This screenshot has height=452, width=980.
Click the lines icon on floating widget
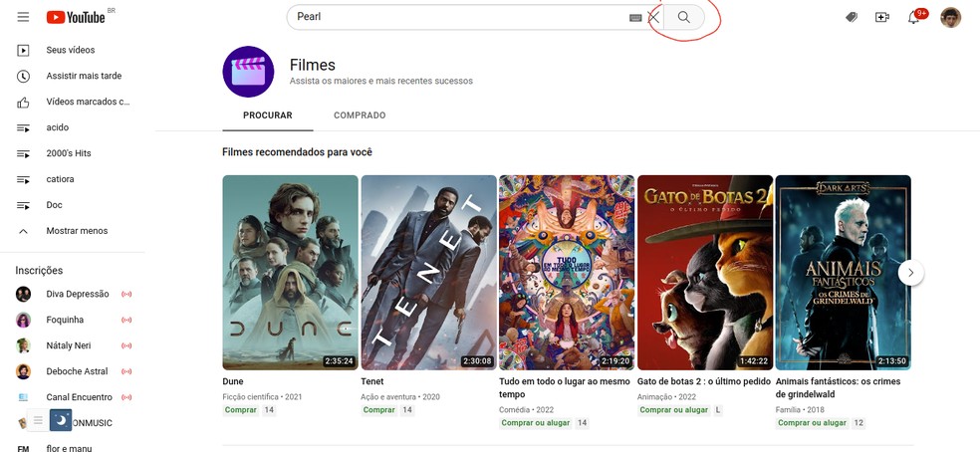click(38, 420)
